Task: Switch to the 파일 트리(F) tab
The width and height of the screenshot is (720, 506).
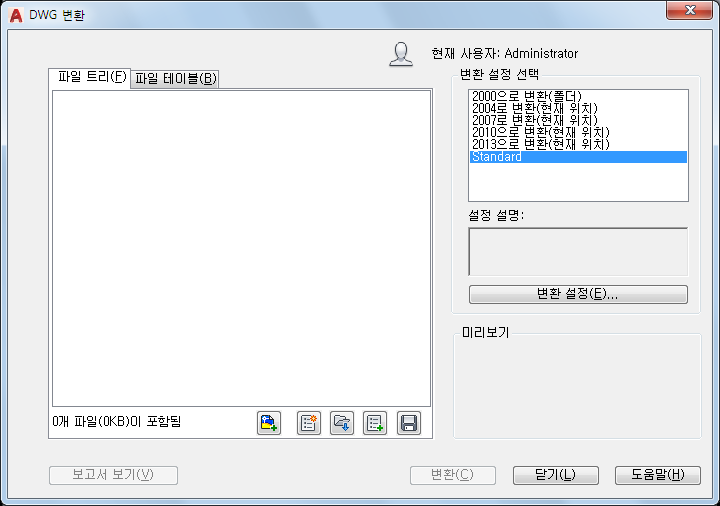Action: (x=90, y=77)
